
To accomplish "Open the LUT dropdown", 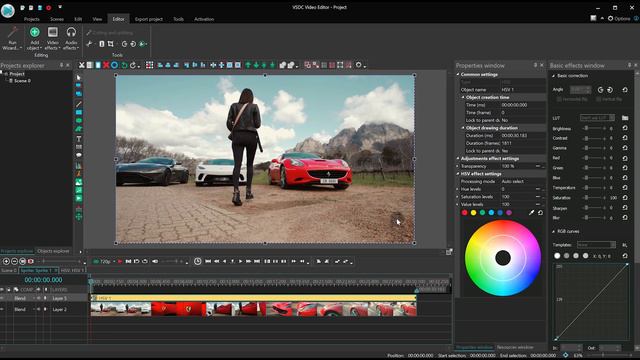I will tap(597, 118).
